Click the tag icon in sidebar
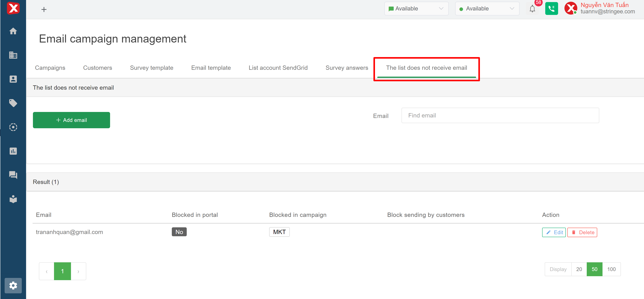 13,103
